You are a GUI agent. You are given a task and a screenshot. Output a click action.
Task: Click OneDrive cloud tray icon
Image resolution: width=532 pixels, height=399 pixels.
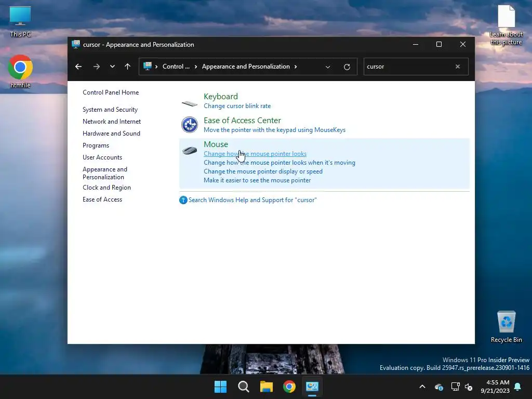[x=438, y=387]
